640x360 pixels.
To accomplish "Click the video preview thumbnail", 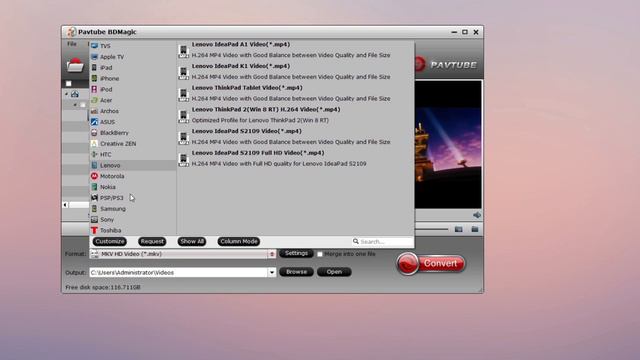I will pyautogui.click(x=448, y=144).
